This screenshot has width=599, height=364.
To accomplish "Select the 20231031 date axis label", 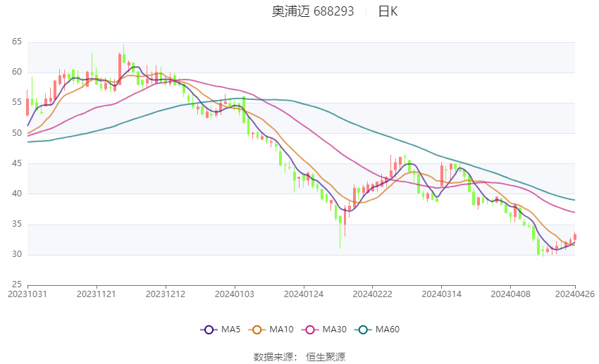I will click(x=27, y=294).
